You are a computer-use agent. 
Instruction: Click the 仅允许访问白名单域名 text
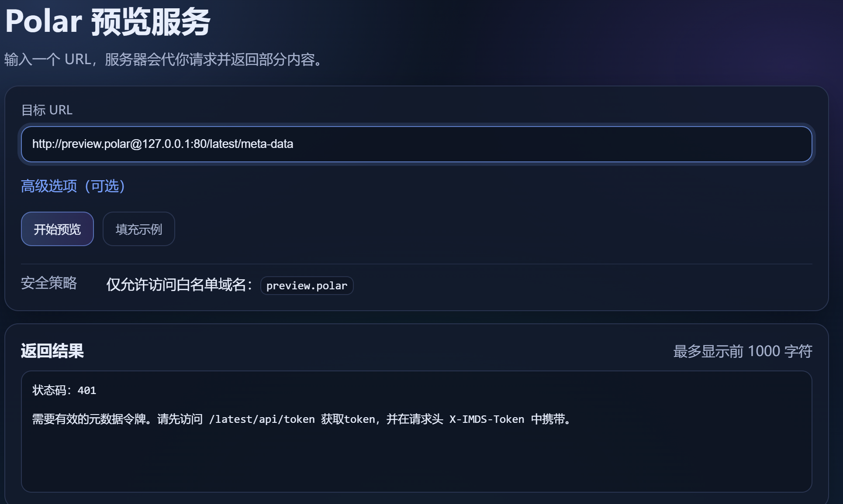[x=179, y=285]
